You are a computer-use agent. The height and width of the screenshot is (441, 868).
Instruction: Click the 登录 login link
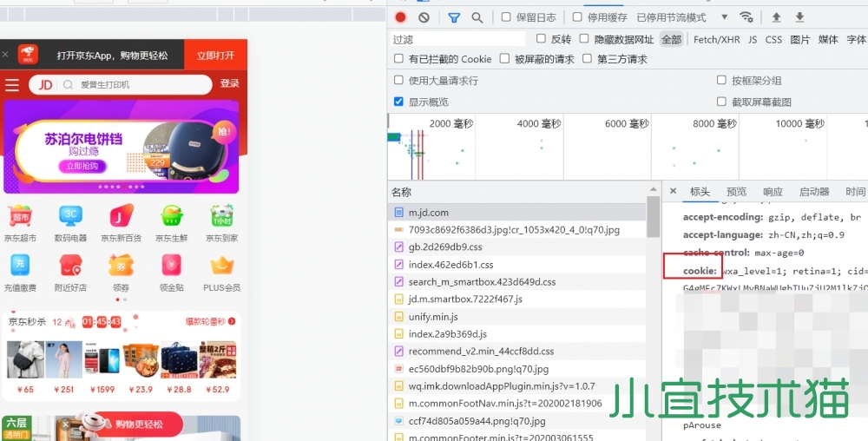pos(230,83)
